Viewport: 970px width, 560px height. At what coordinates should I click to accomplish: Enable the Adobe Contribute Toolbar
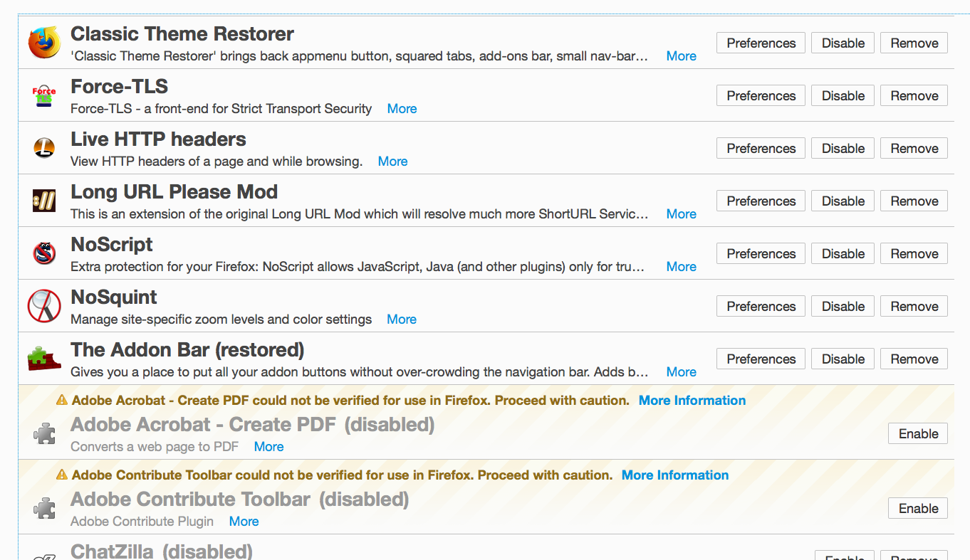pos(918,509)
